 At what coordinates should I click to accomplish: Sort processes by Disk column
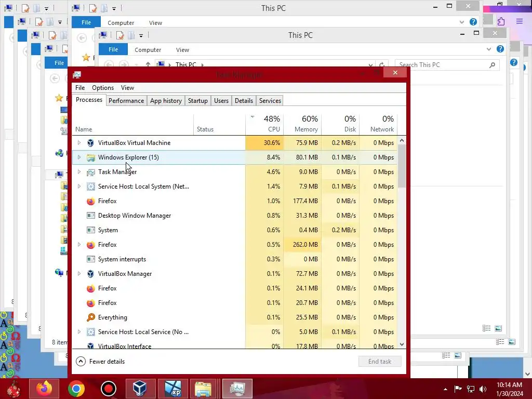pos(341,124)
